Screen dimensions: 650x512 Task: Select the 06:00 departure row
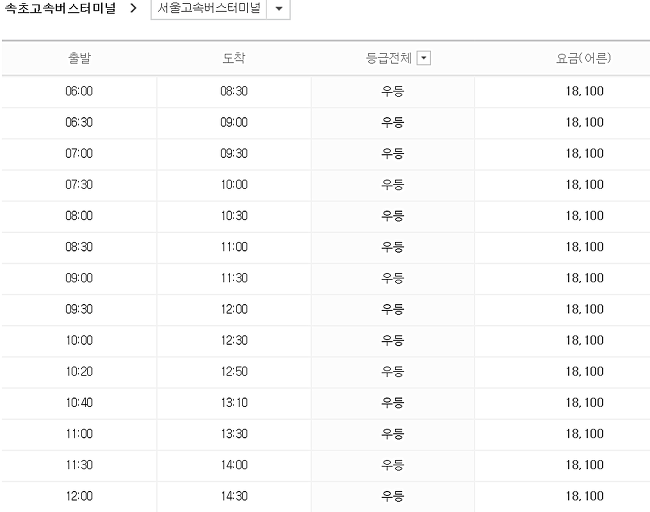(x=325, y=91)
